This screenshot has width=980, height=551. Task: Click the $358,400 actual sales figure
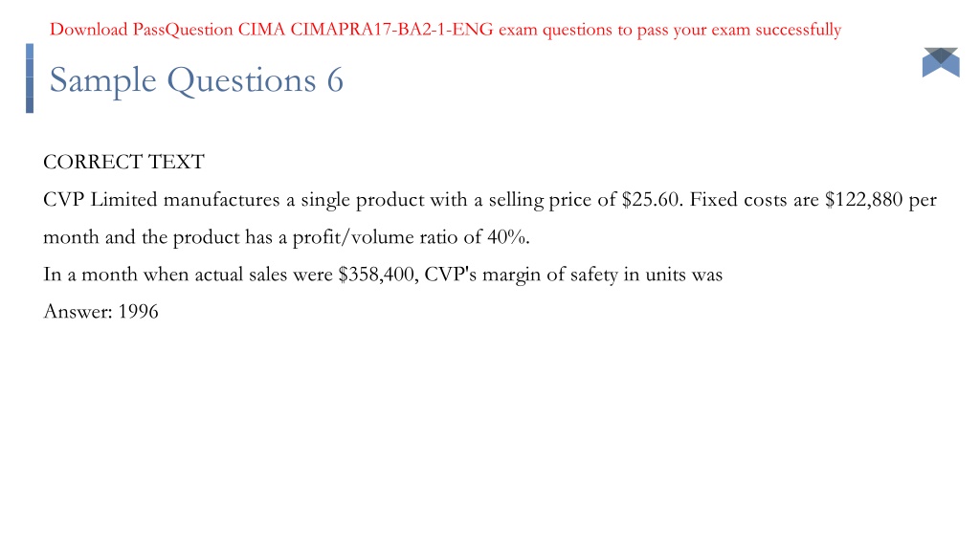pos(375,275)
